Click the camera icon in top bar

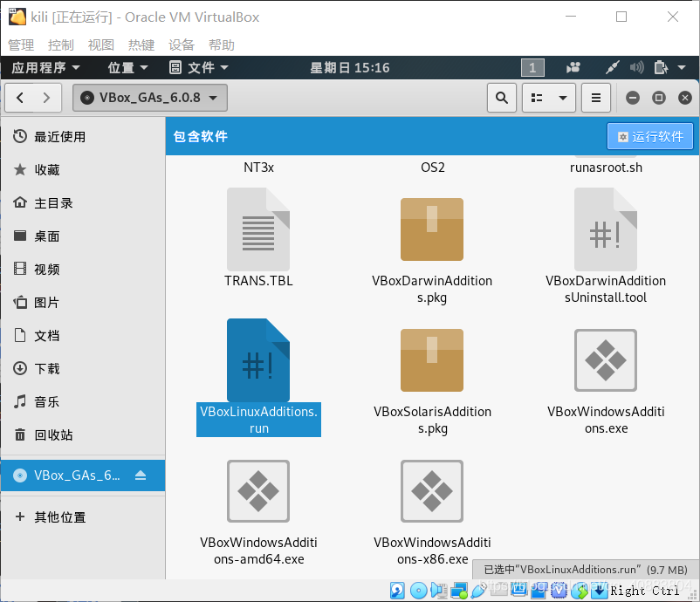coord(573,68)
